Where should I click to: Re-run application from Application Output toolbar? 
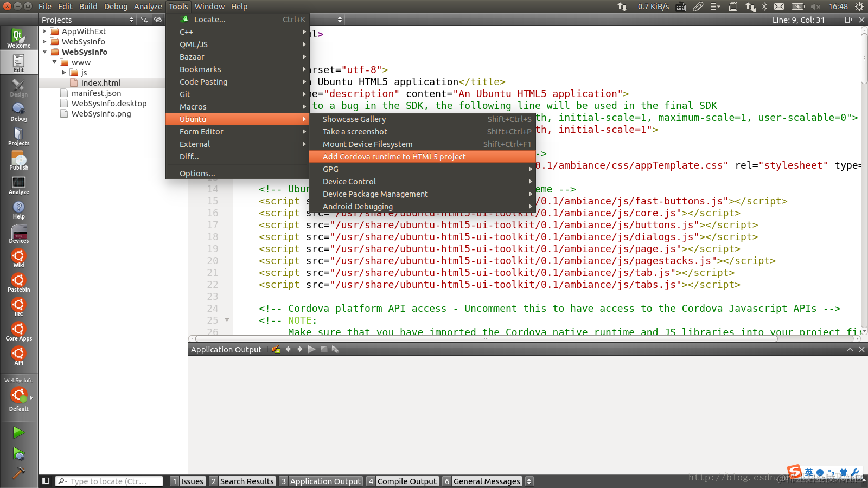pos(311,350)
